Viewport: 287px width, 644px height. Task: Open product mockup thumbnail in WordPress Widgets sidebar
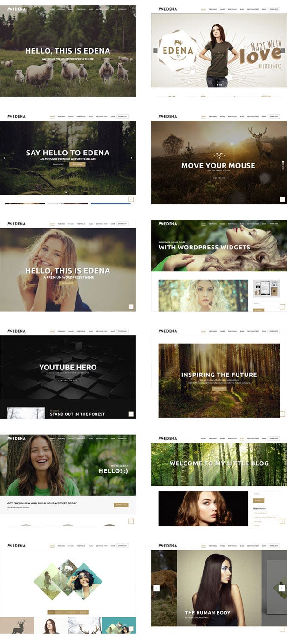click(x=266, y=288)
